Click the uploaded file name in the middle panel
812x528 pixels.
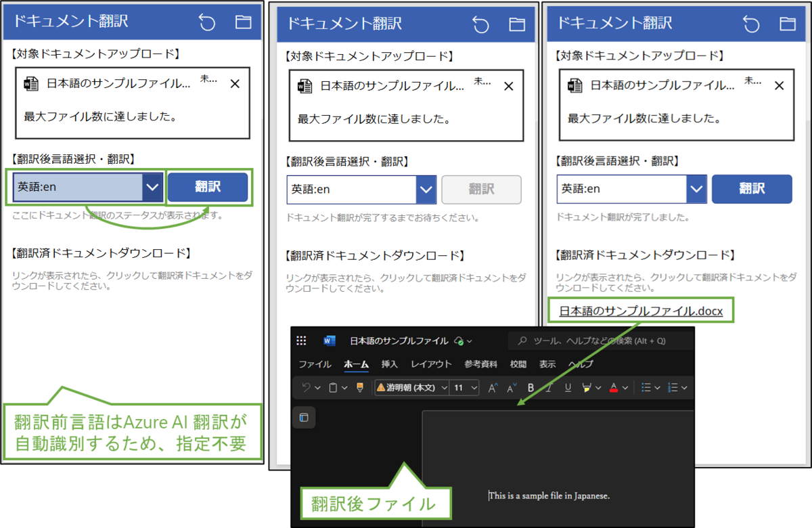[392, 86]
